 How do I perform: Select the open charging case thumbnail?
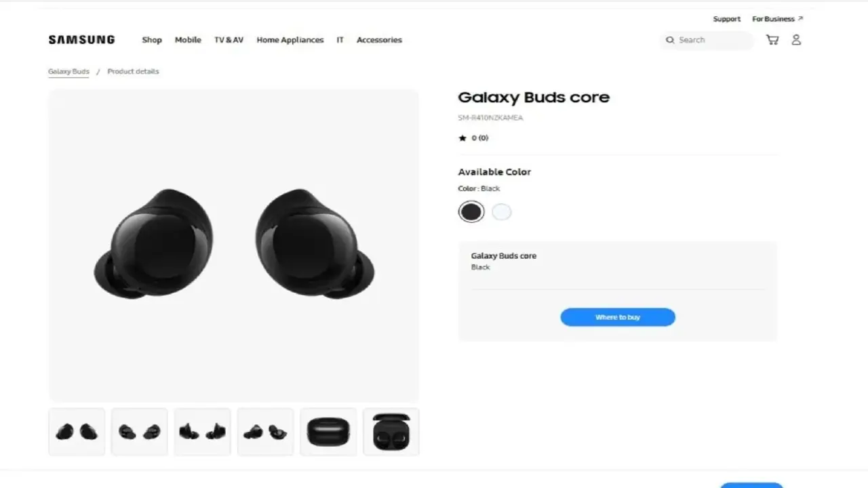(x=391, y=432)
